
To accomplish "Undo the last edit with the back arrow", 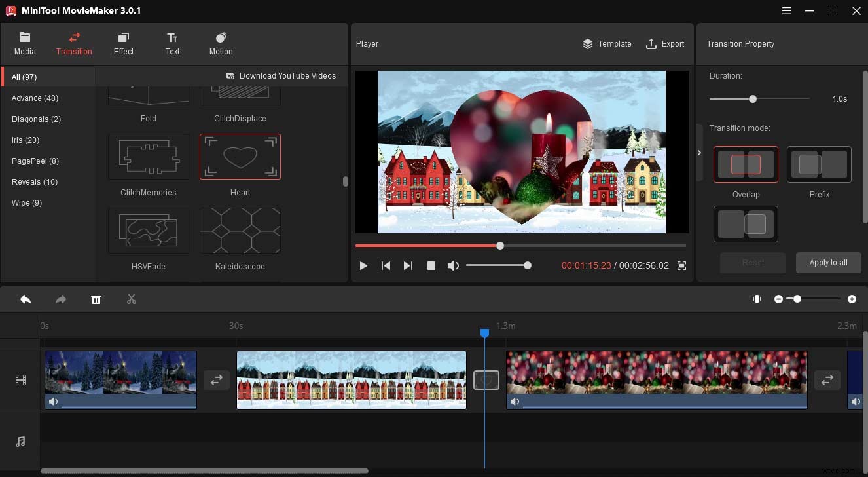I will tap(26, 299).
